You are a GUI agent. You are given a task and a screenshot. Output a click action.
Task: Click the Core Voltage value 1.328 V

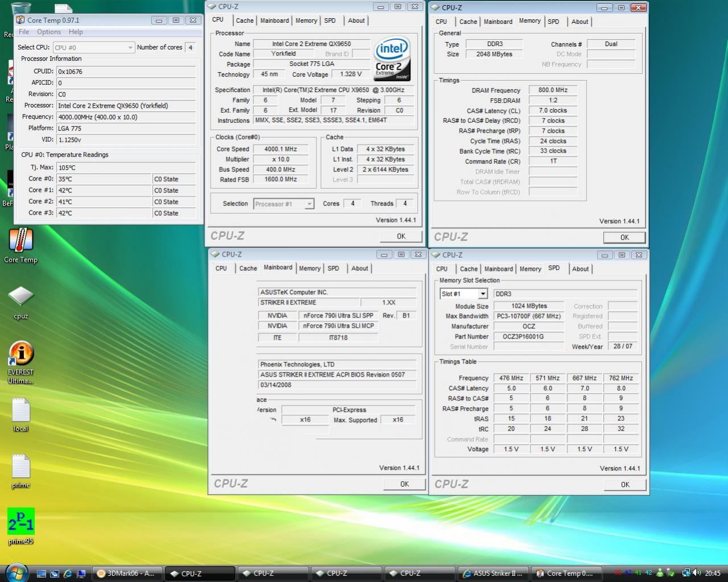[351, 74]
